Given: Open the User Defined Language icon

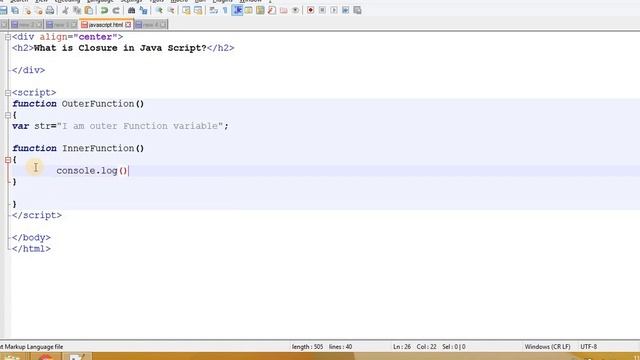Looking at the screenshot, I should (x=249, y=10).
